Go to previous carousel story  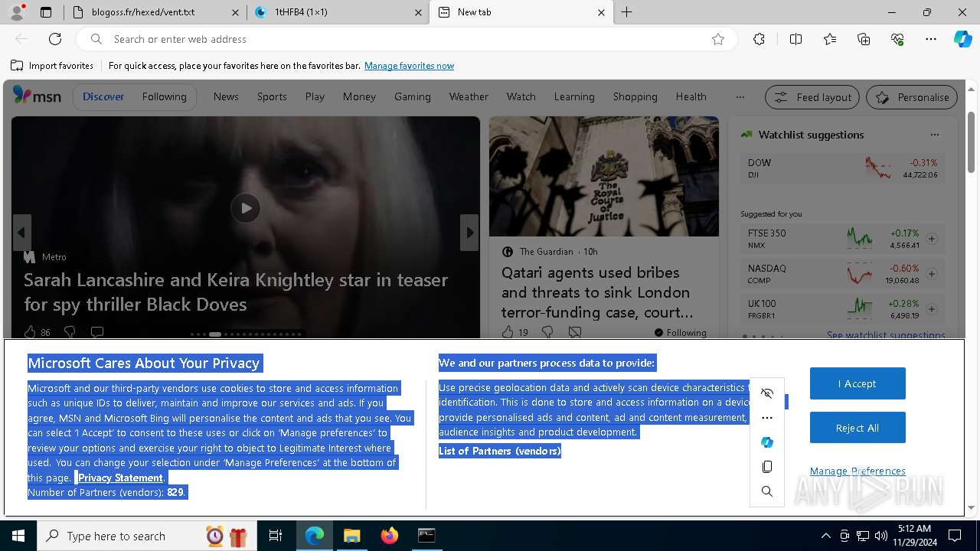click(x=21, y=233)
